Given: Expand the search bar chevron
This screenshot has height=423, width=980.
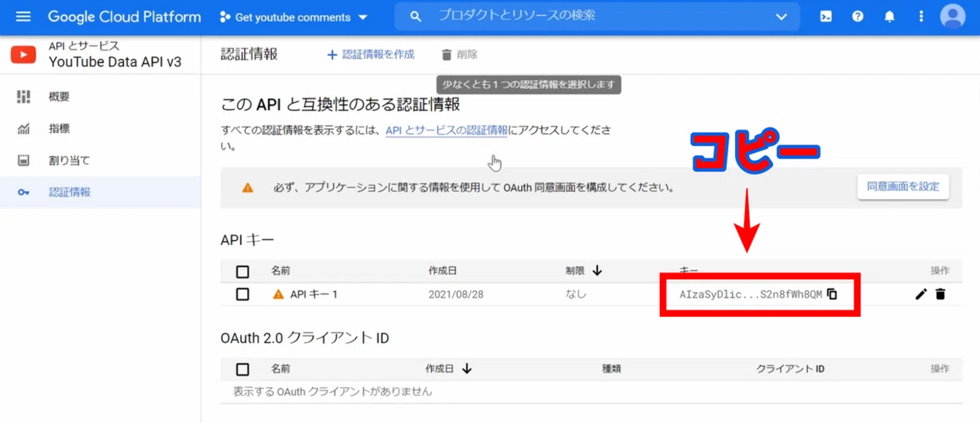Looking at the screenshot, I should click(x=782, y=16).
